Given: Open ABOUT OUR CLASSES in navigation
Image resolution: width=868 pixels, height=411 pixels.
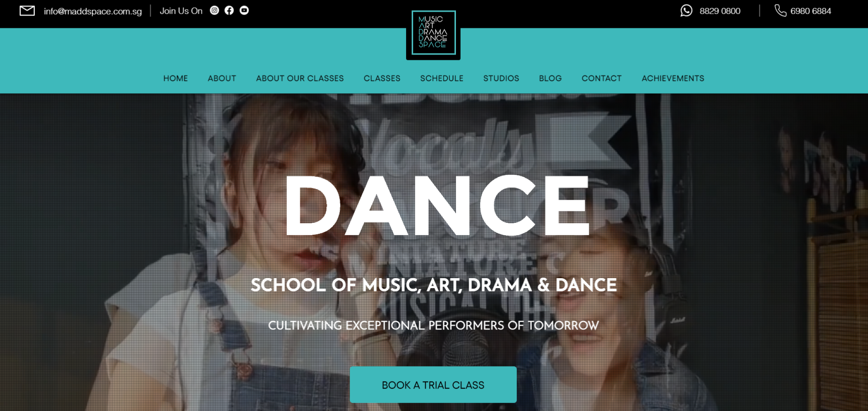Looking at the screenshot, I should (300, 78).
